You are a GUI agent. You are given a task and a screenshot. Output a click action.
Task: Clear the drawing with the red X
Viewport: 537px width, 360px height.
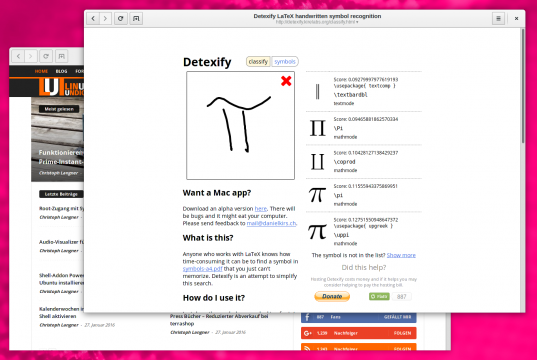[286, 81]
